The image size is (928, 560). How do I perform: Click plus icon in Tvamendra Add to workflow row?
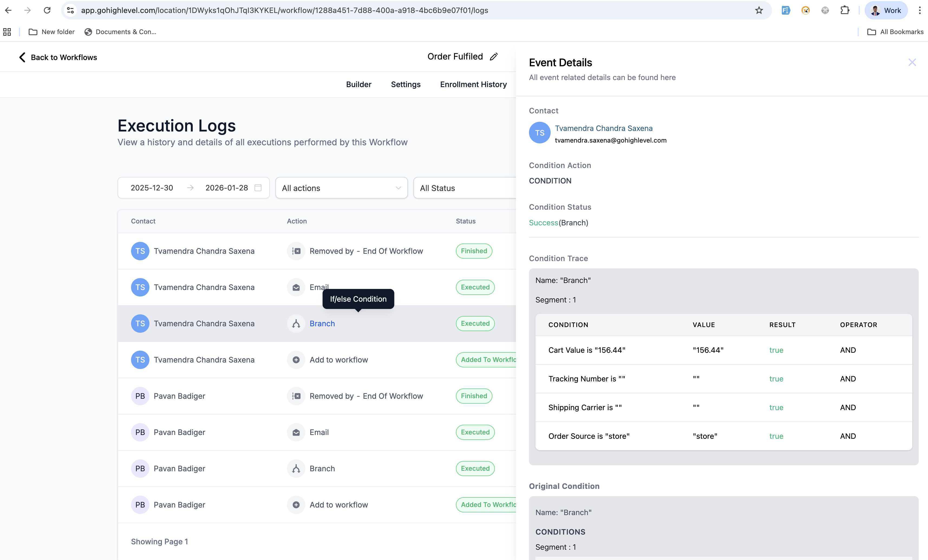pos(296,360)
